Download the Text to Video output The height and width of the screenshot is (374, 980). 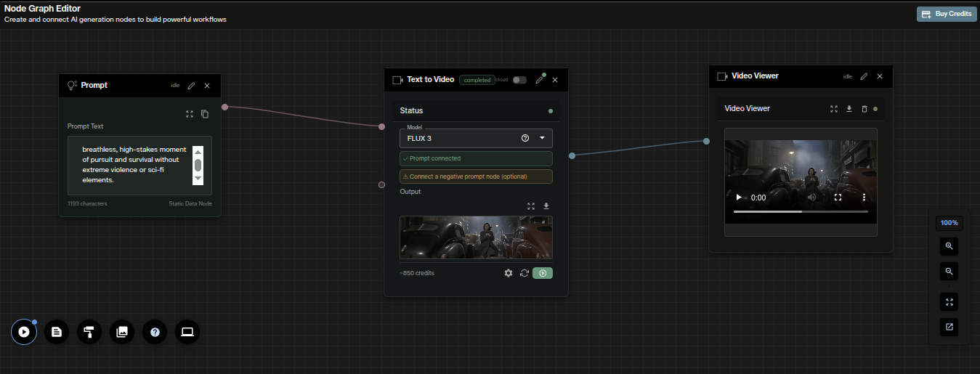(546, 206)
